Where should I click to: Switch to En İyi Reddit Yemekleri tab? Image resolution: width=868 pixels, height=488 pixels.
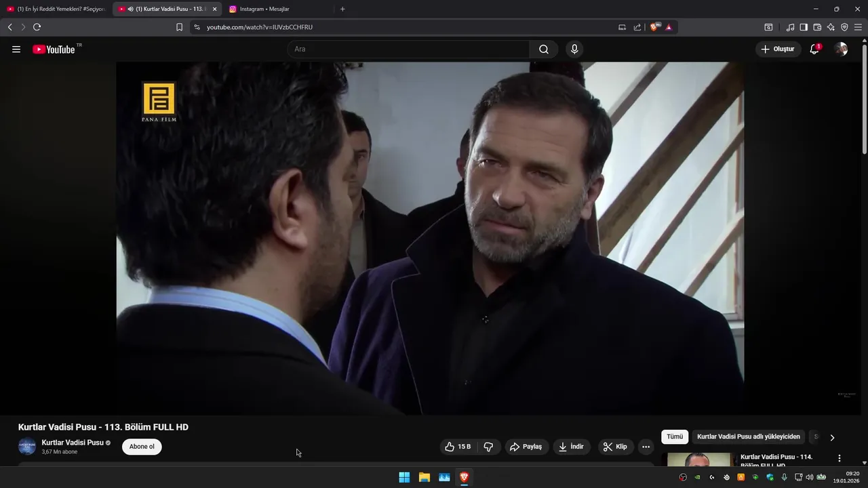point(56,9)
